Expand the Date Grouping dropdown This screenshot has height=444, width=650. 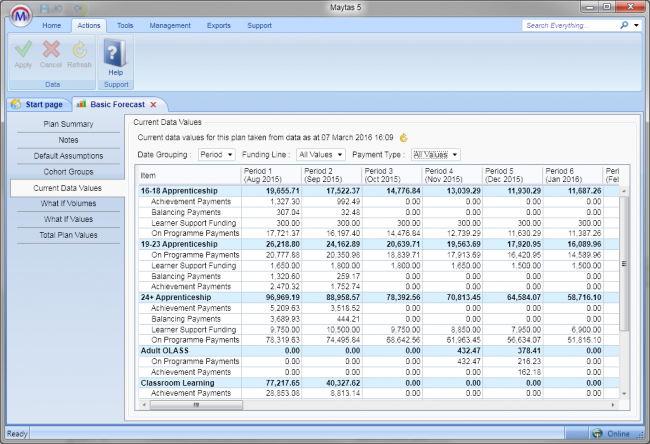[x=217, y=155]
